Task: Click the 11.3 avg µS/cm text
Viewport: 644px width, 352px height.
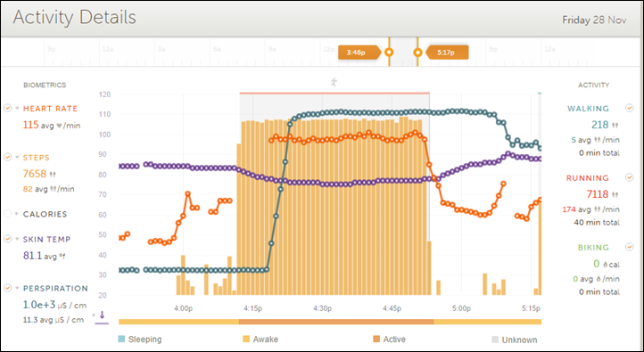Action: tap(54, 320)
